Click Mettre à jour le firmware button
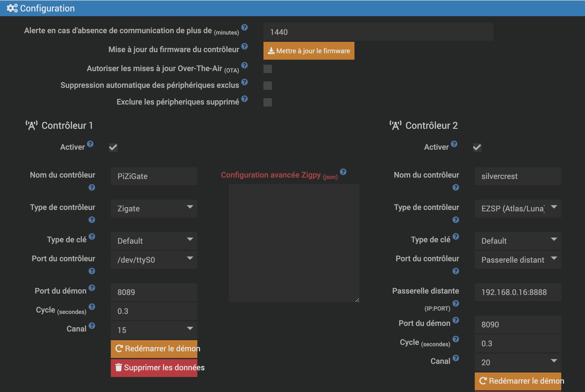The height and width of the screenshot is (392, 585). (309, 51)
